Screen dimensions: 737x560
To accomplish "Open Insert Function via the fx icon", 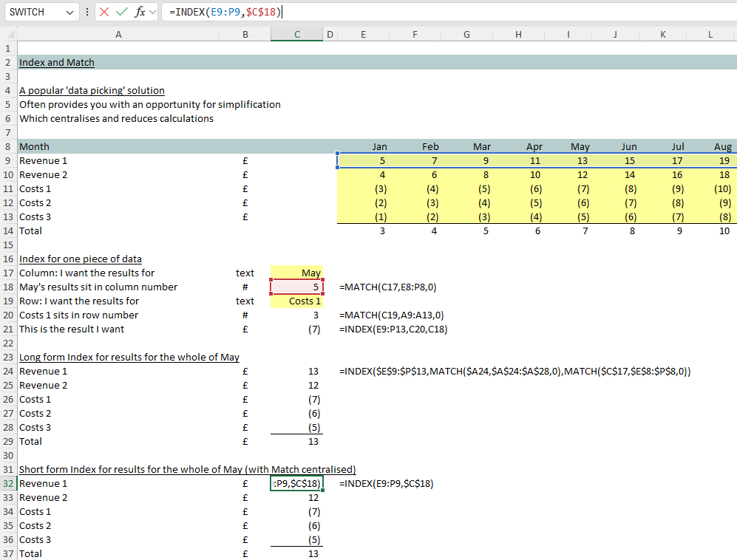I will click(x=139, y=12).
